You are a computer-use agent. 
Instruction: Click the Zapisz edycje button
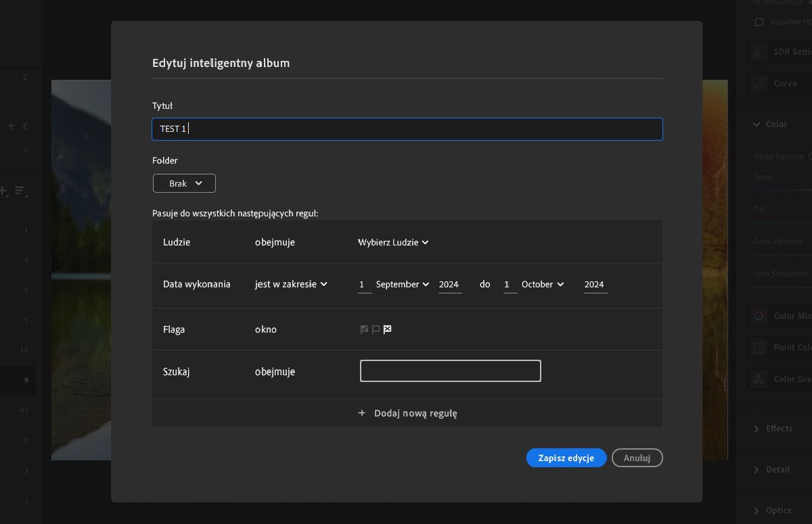(x=566, y=458)
